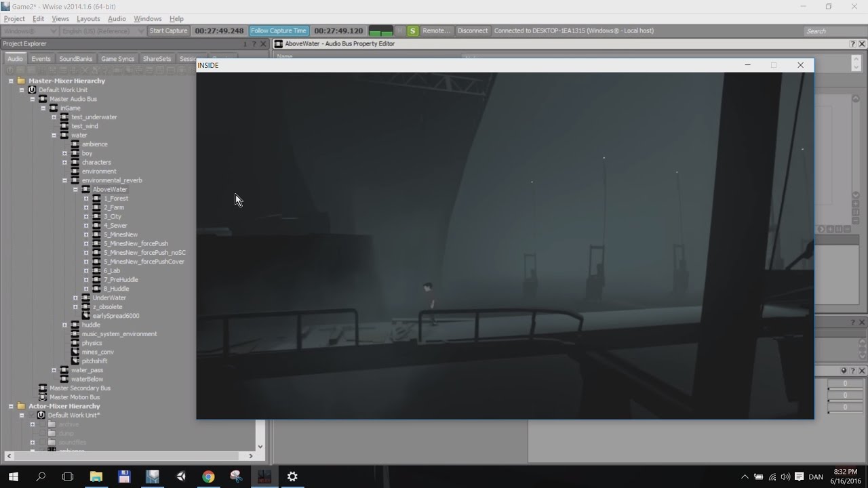Open the notification center icon in tray
Screen dimensions: 868x488
(x=799, y=476)
